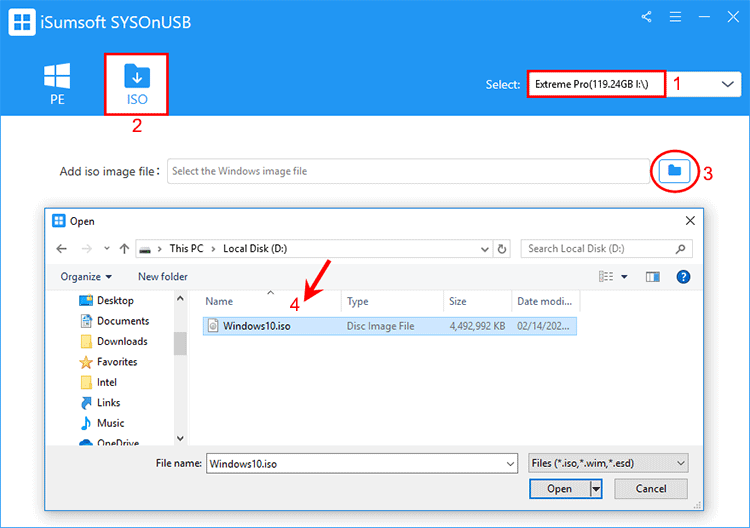Open the file type filter dropdown
The image size is (750, 528).
coord(608,463)
